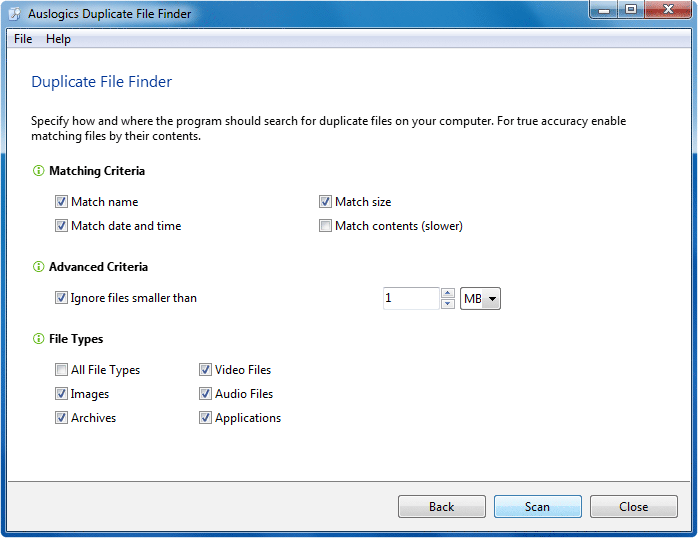Disable the Match size checkbox

click(x=325, y=202)
